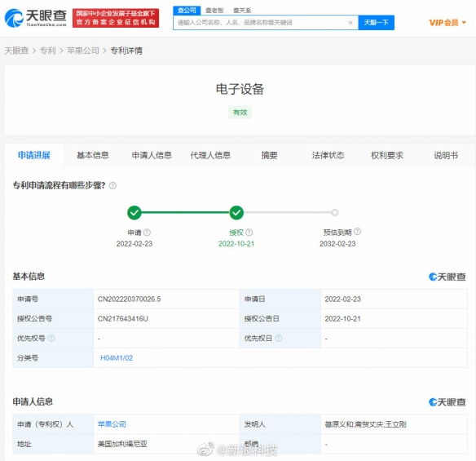Open help icon next to 申请 step
Screen dimensions: 476x461
click(x=147, y=233)
